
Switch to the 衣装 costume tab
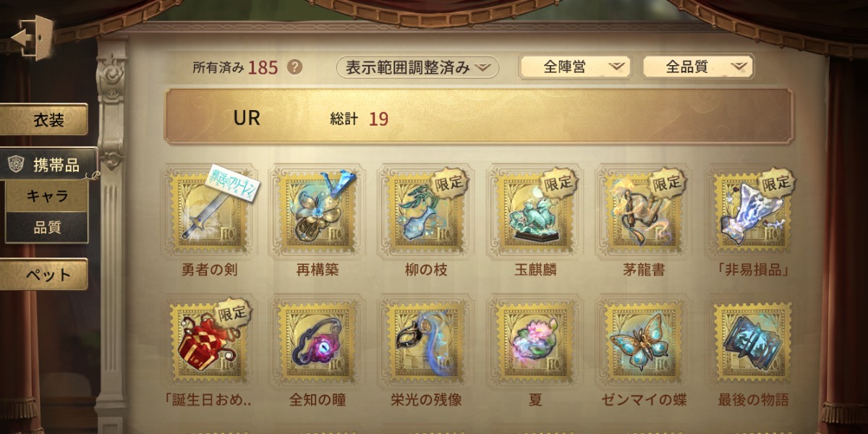pyautogui.click(x=45, y=120)
